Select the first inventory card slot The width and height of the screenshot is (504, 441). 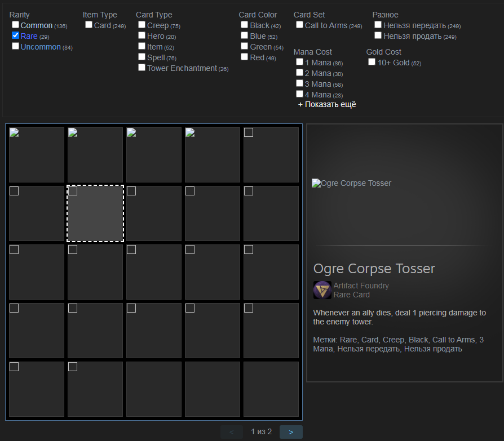coord(37,155)
